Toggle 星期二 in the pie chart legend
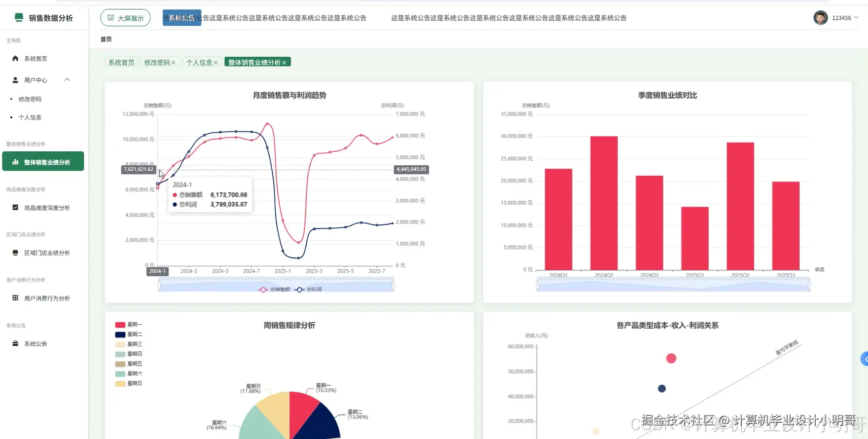 (x=128, y=334)
